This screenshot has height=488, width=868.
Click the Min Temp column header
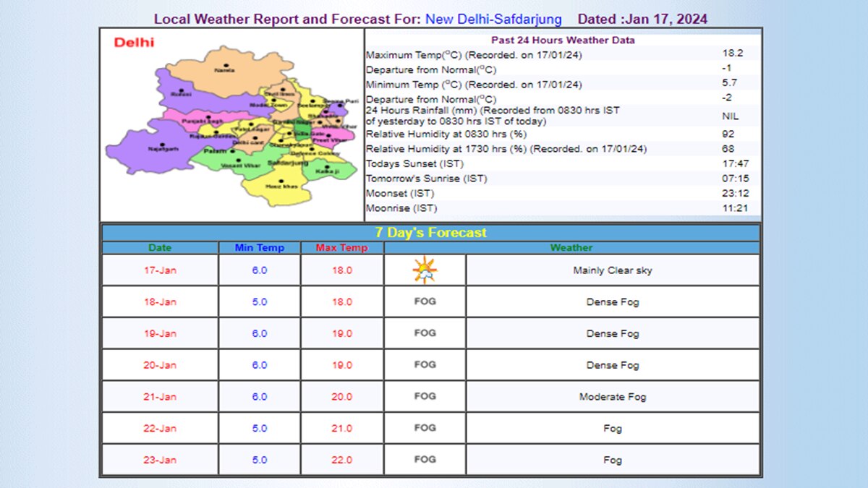(260, 247)
